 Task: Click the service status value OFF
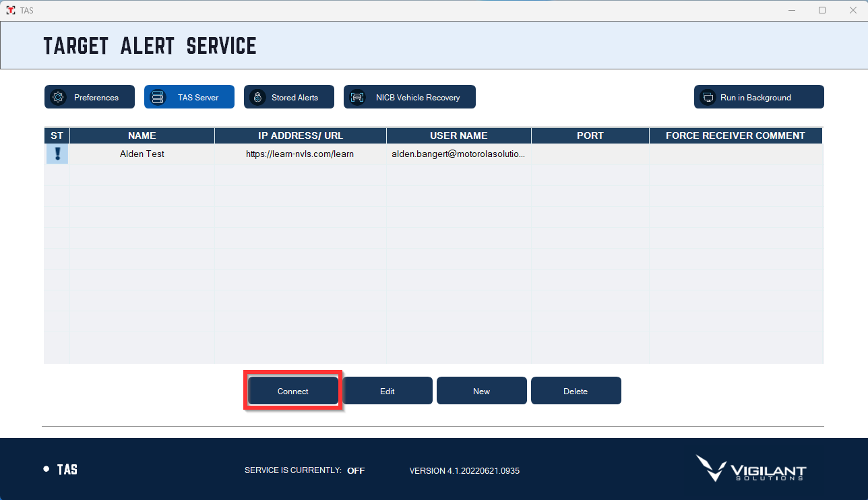click(356, 471)
